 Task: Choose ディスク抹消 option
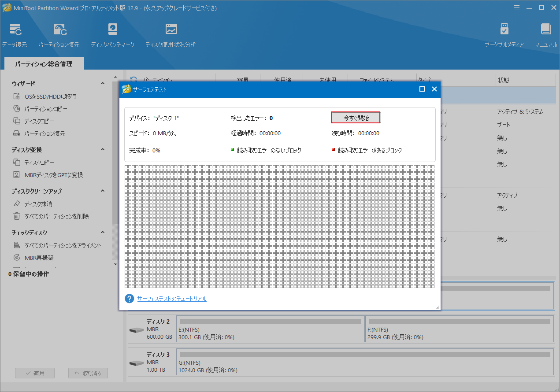pos(33,204)
